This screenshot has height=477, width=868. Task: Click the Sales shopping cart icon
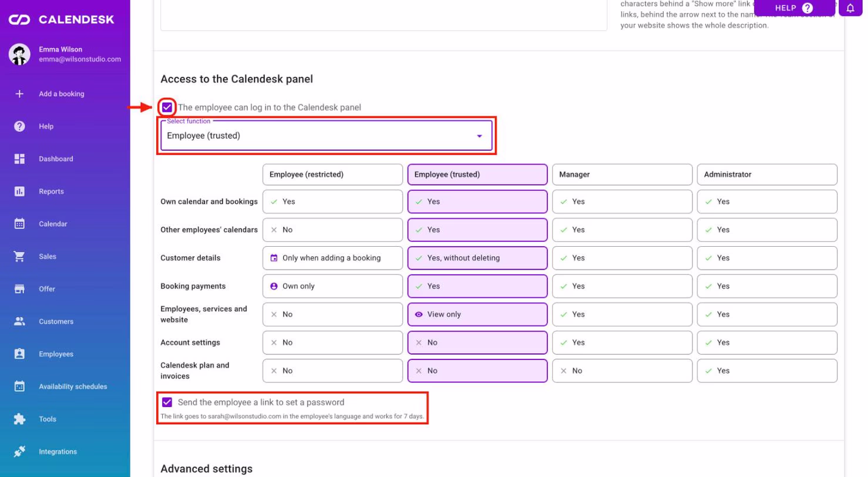[x=19, y=257]
